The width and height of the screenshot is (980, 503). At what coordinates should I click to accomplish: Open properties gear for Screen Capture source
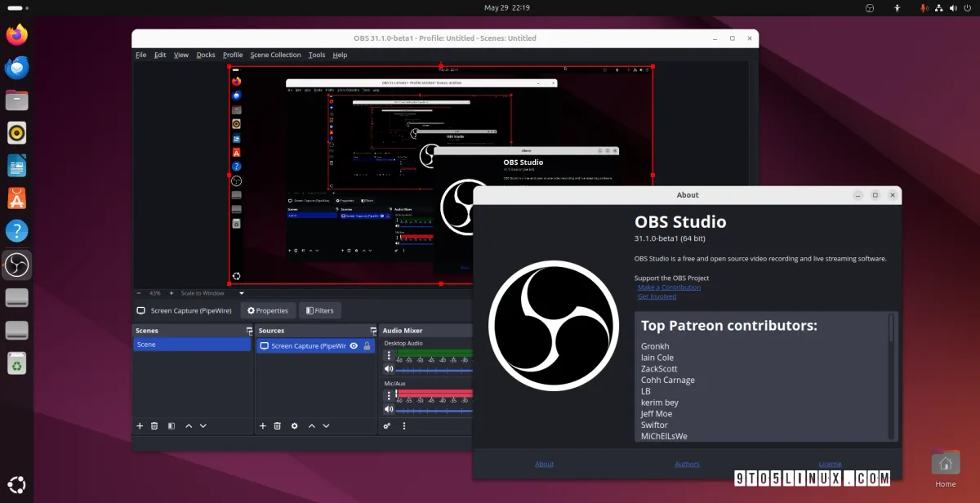[x=294, y=425]
